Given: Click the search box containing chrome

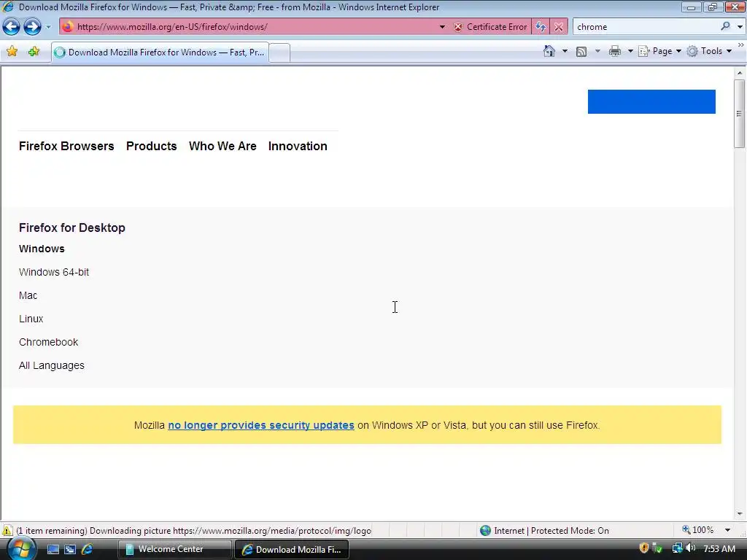Looking at the screenshot, I should coord(646,27).
